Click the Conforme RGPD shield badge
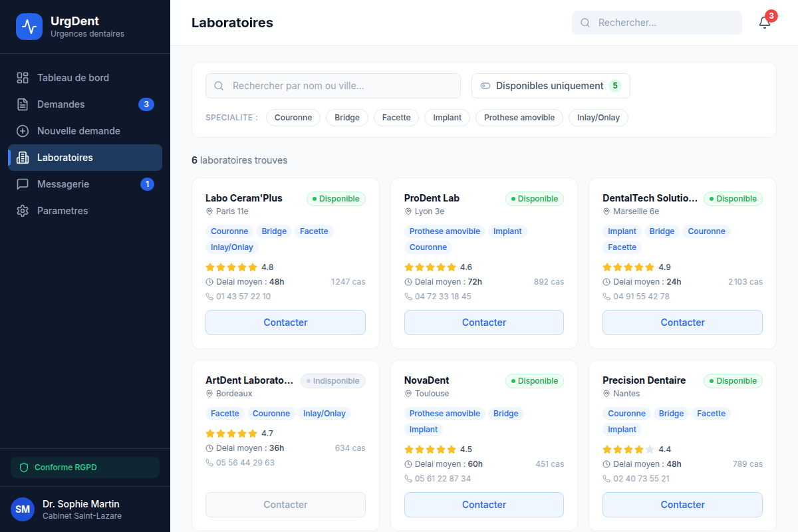The image size is (798, 532). coord(85,467)
